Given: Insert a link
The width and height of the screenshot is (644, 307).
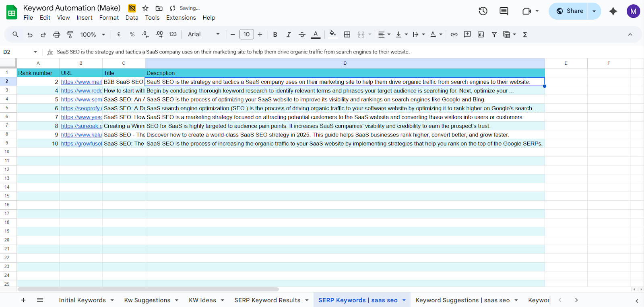Looking at the screenshot, I should pyautogui.click(x=454, y=35).
